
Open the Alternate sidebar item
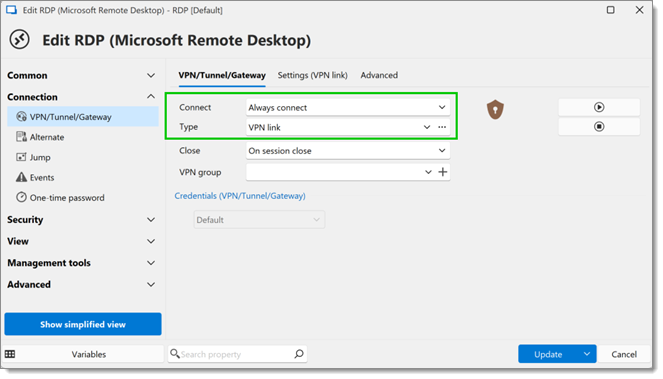point(83,137)
